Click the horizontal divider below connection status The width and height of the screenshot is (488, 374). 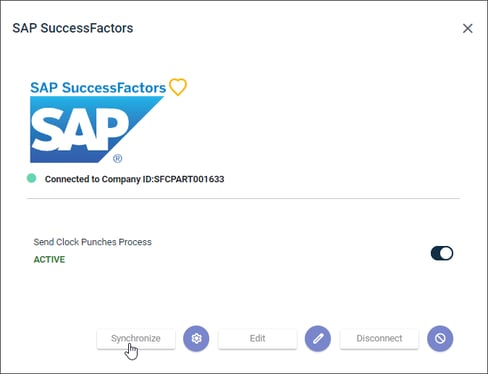coord(243,198)
